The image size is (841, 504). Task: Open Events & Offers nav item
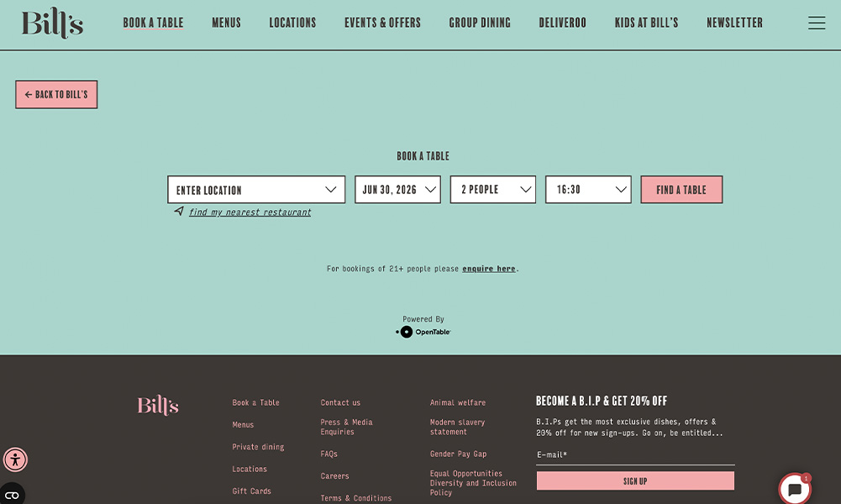[382, 23]
